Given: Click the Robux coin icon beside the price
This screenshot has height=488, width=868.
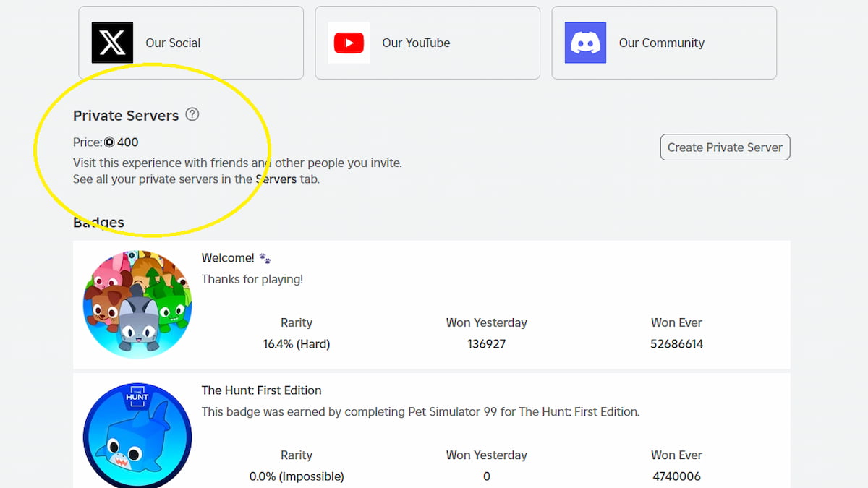Looking at the screenshot, I should (110, 142).
